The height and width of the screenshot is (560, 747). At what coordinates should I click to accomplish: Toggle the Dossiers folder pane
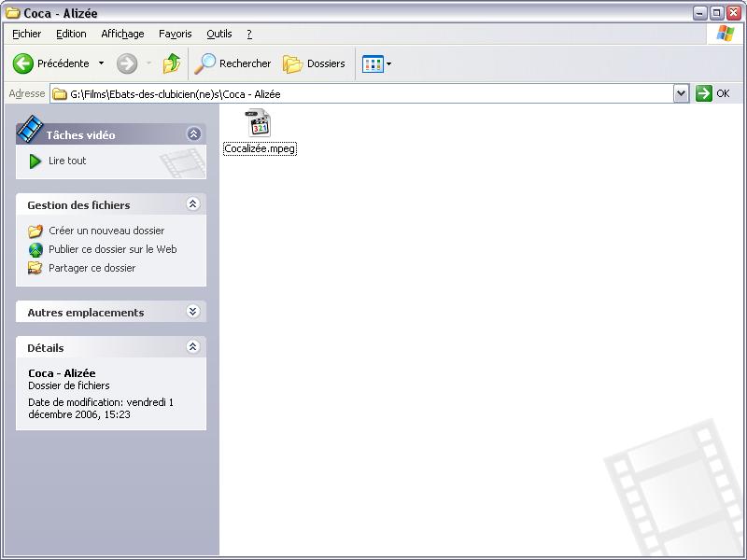coord(314,63)
